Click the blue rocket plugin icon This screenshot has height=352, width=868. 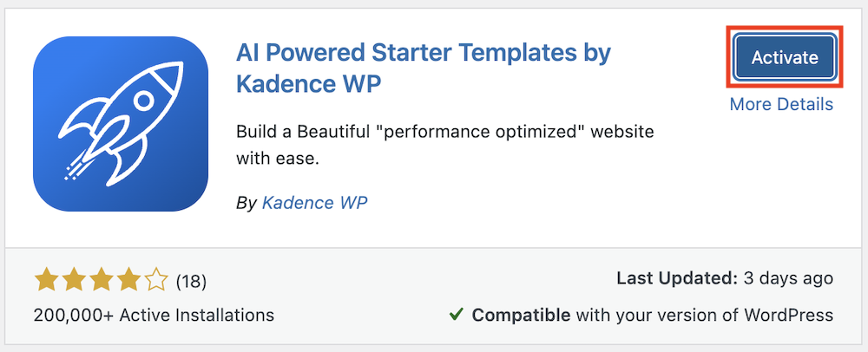coord(122,124)
